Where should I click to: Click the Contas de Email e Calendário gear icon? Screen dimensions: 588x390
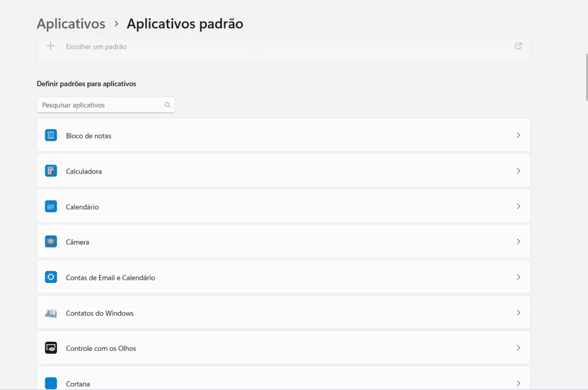pyautogui.click(x=51, y=277)
